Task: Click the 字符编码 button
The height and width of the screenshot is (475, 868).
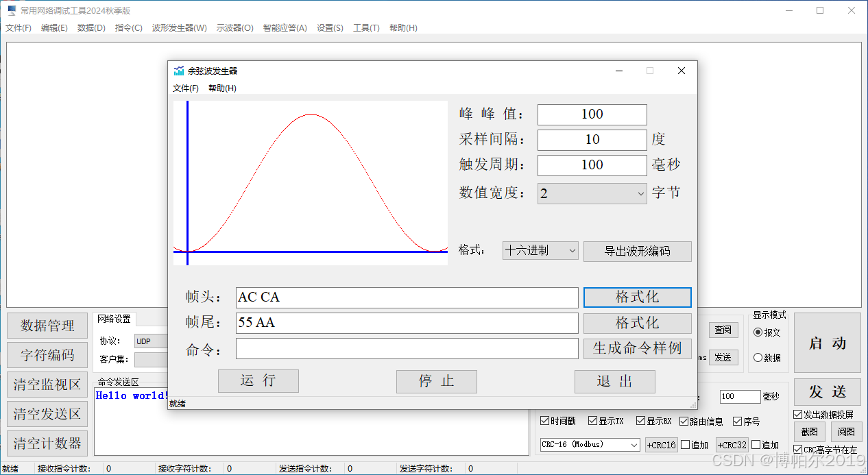Action: coord(47,355)
